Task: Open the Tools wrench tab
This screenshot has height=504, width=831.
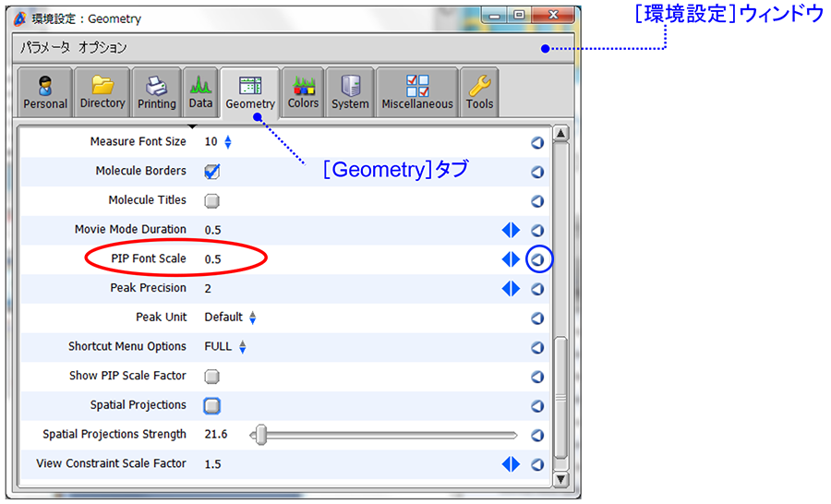Action: click(479, 93)
